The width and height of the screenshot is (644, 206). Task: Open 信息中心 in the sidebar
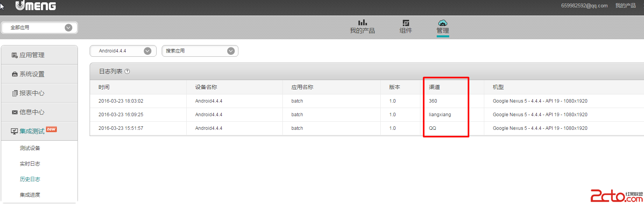click(x=39, y=112)
